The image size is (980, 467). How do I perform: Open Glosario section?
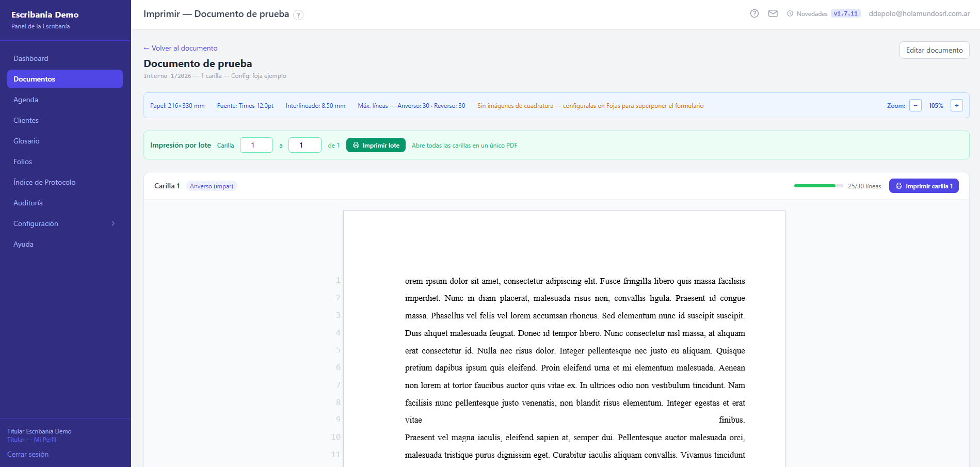65,141
